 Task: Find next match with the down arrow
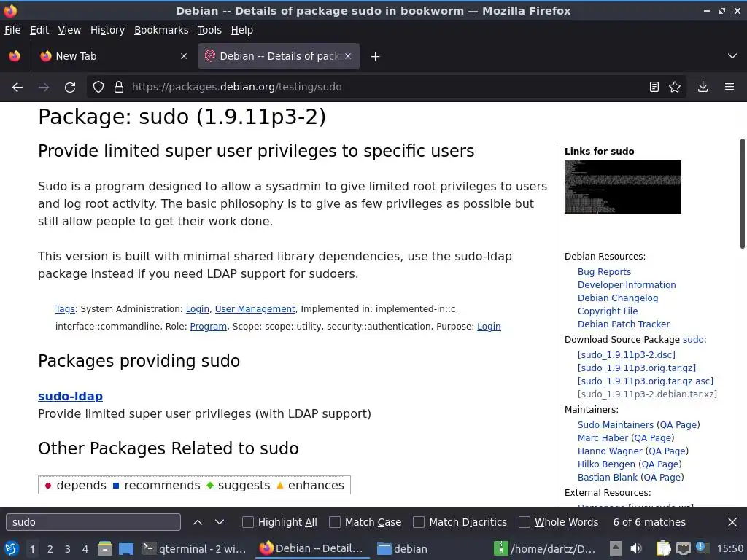tap(220, 522)
